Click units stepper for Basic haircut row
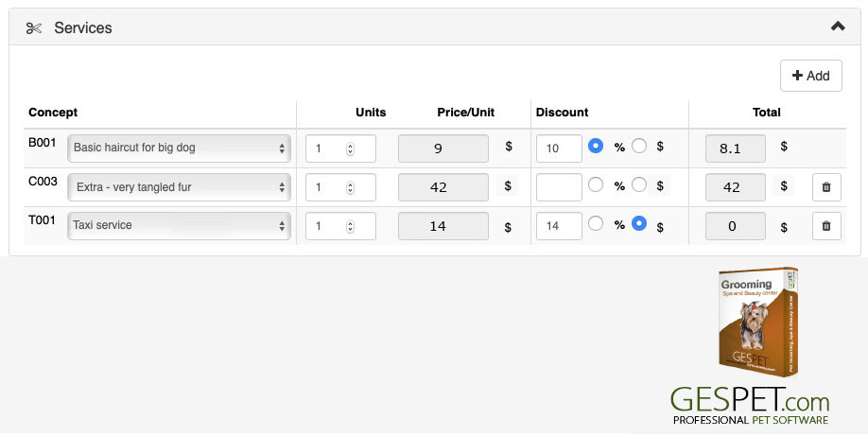This screenshot has height=437, width=868. (350, 149)
